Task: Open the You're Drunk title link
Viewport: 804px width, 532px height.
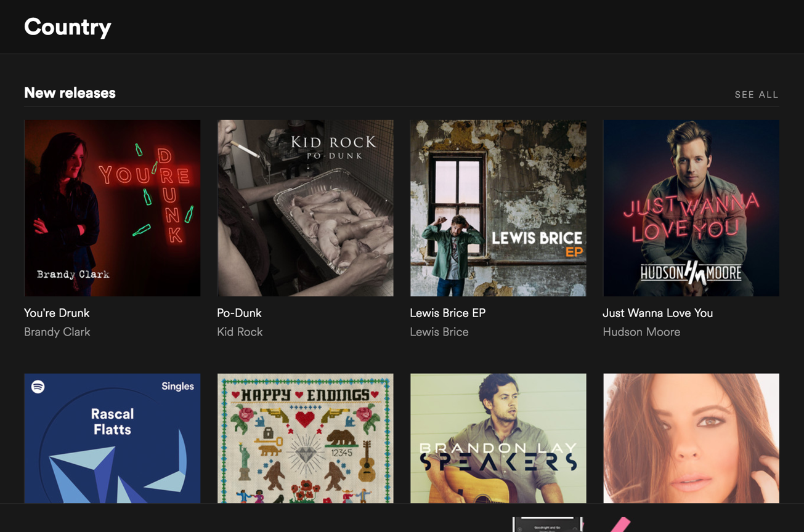Action: tap(57, 313)
